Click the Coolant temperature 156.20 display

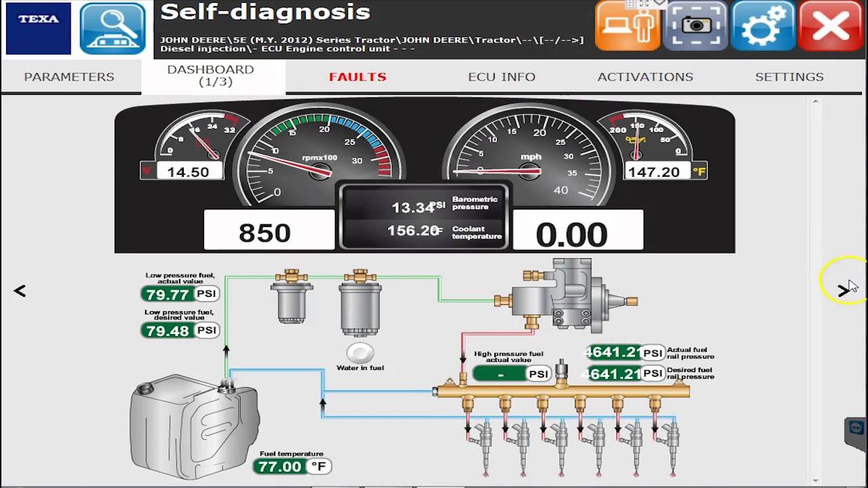coord(424,232)
